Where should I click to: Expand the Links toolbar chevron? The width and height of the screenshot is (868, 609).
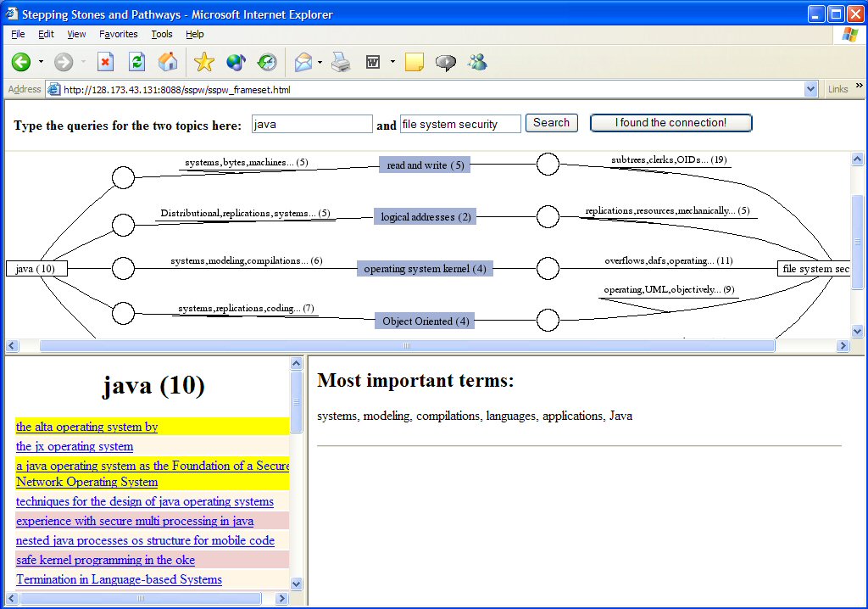pyautogui.click(x=860, y=86)
